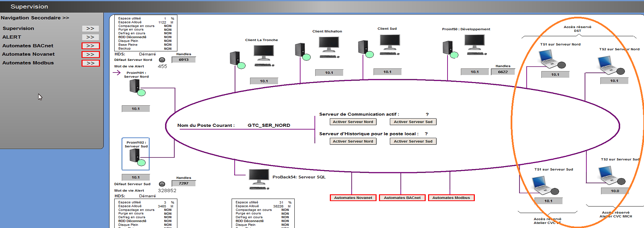Click the Proinf101 Serveur Nord tower icon
Screen dimensions: 644x228
click(135, 86)
